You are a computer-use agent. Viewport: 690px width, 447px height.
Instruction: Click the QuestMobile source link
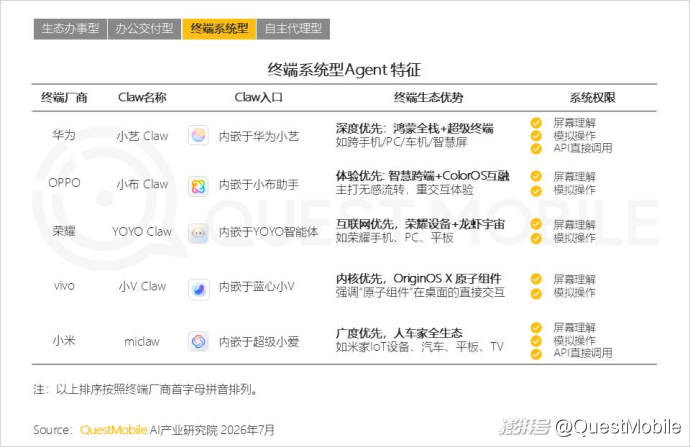pos(114,430)
